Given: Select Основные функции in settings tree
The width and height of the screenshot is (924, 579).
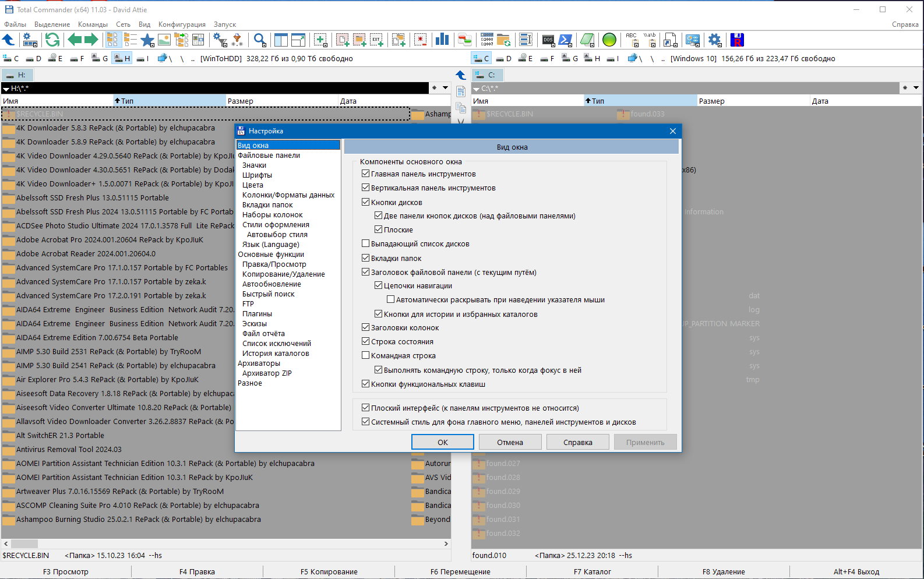Looking at the screenshot, I should pyautogui.click(x=271, y=255).
